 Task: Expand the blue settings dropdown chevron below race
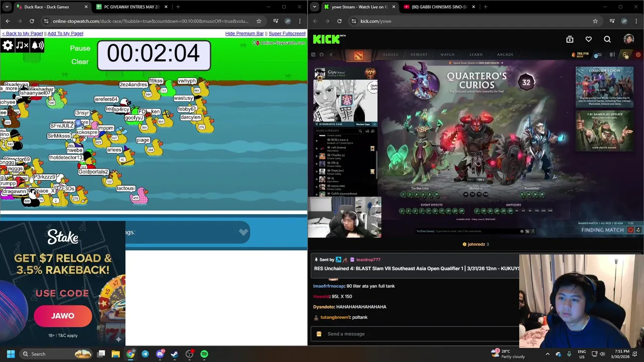point(244,232)
